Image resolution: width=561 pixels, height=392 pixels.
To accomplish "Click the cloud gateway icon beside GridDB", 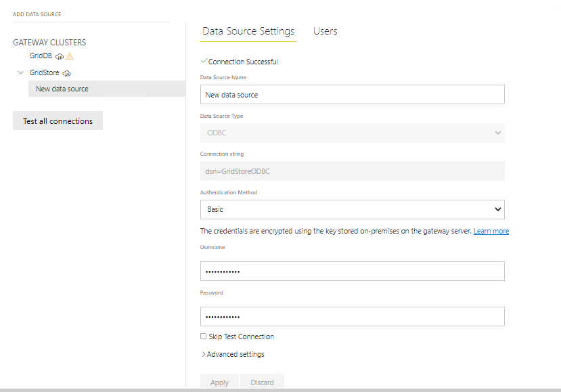I will (x=60, y=56).
